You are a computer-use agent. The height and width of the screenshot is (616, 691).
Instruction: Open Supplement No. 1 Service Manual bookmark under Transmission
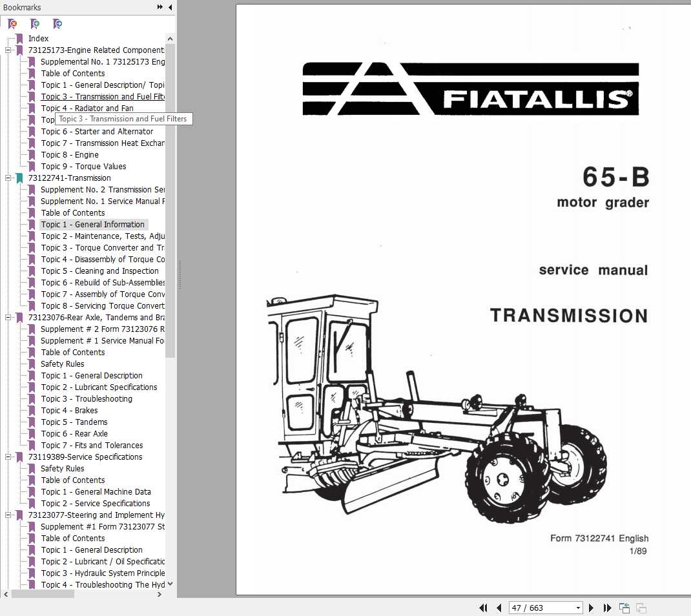click(103, 201)
